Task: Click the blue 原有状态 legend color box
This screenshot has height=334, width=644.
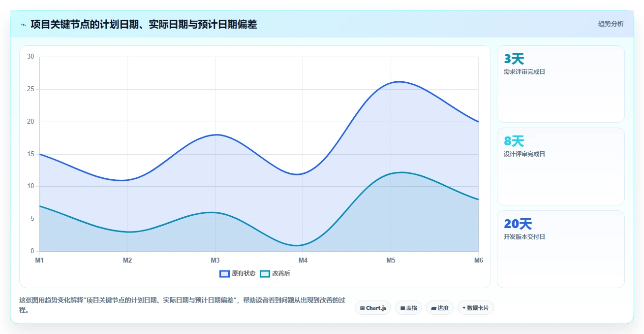Action: 225,273
